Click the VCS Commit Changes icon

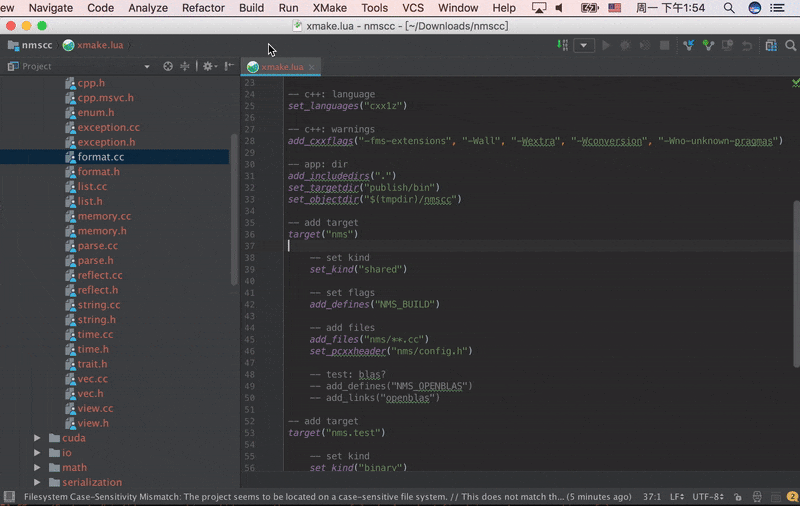click(x=708, y=45)
